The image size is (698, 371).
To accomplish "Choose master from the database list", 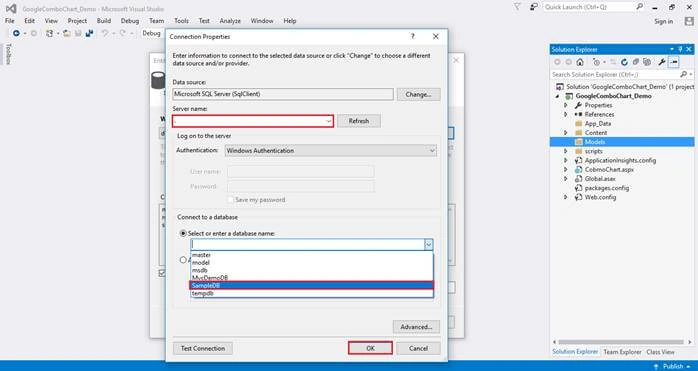I will click(x=312, y=255).
